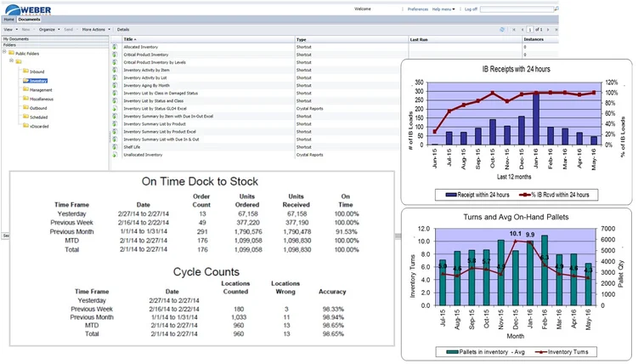Viewport: 644px width, 364px height.
Task: Open the Help menu dropdown
Action: click(443, 9)
